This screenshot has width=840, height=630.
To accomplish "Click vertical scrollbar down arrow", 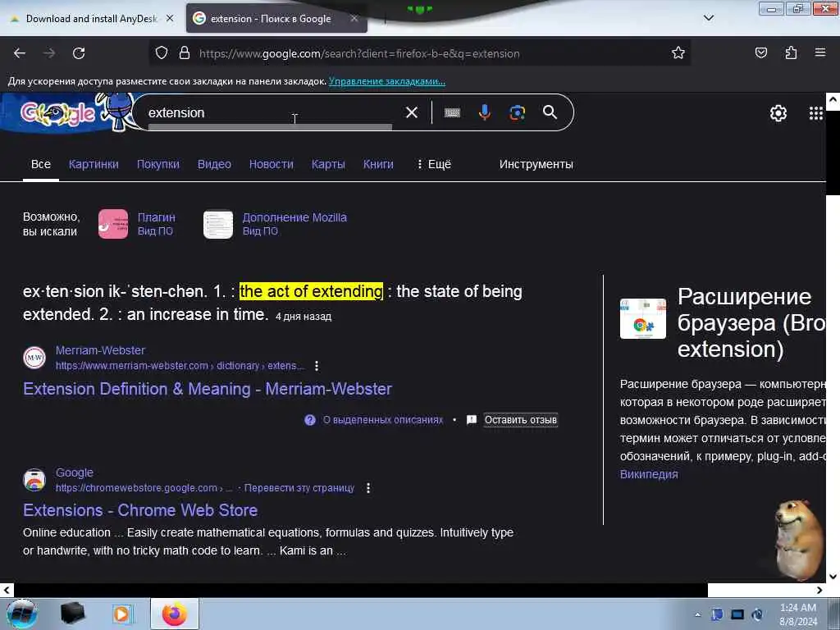I will click(x=833, y=577).
